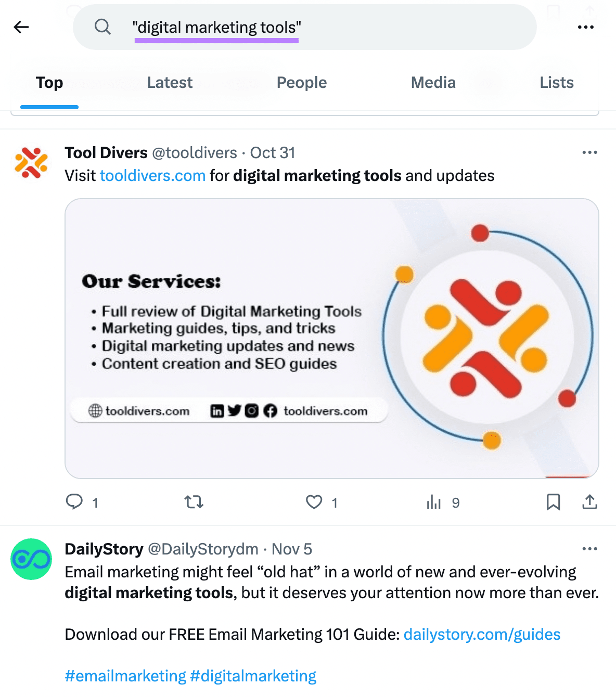Share the Tool Divers tweet
Image resolution: width=616 pixels, height=697 pixels.
(589, 502)
